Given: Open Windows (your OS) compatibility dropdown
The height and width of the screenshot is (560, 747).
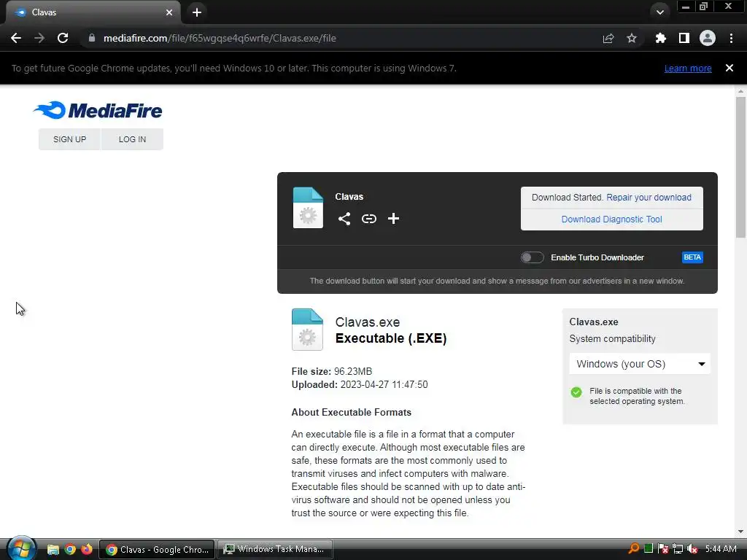Looking at the screenshot, I should [x=640, y=364].
